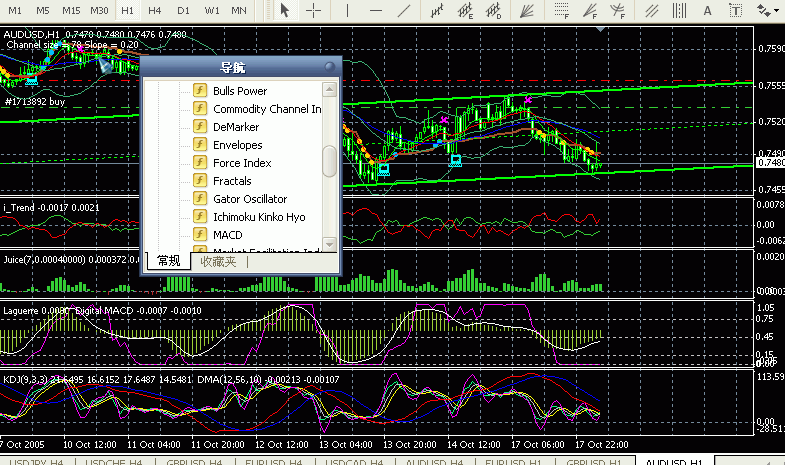The height and width of the screenshot is (465, 785).
Task: Click the MACD indicator icon in navigator
Action: click(200, 235)
